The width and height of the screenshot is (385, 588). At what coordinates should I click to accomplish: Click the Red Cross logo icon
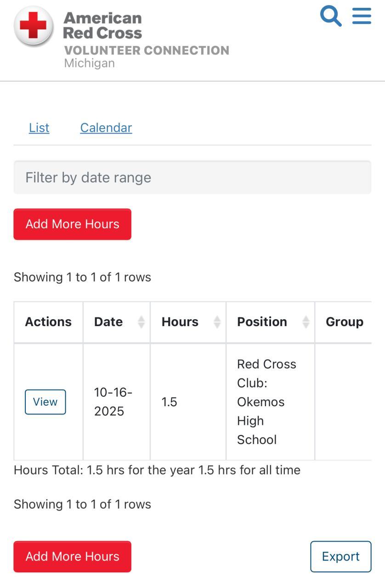click(x=33, y=26)
